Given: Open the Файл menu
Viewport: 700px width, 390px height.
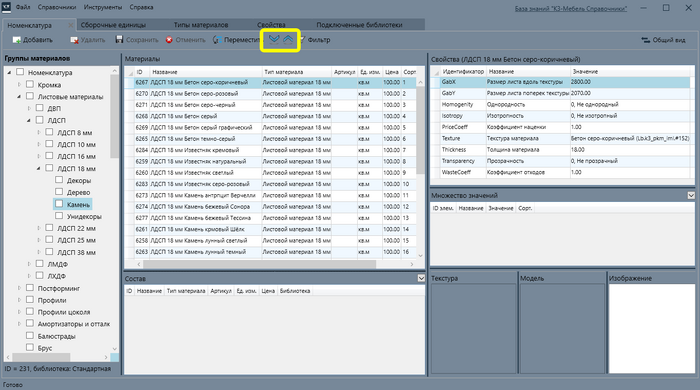Looking at the screenshot, I should click(23, 7).
